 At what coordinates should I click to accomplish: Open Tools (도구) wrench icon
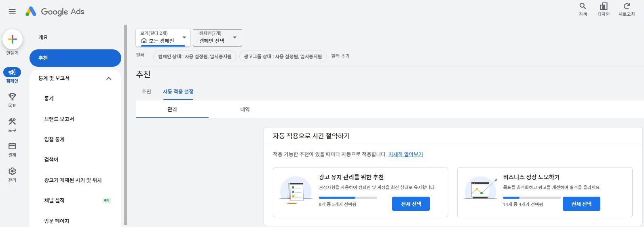[12, 122]
